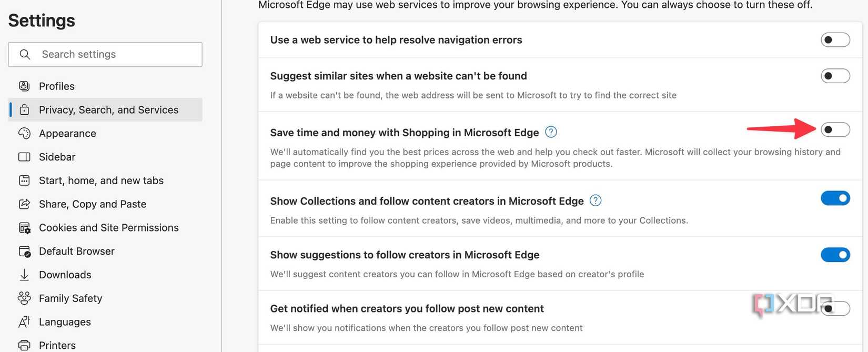
Task: Go to Start, home, and new tabs
Action: click(101, 180)
